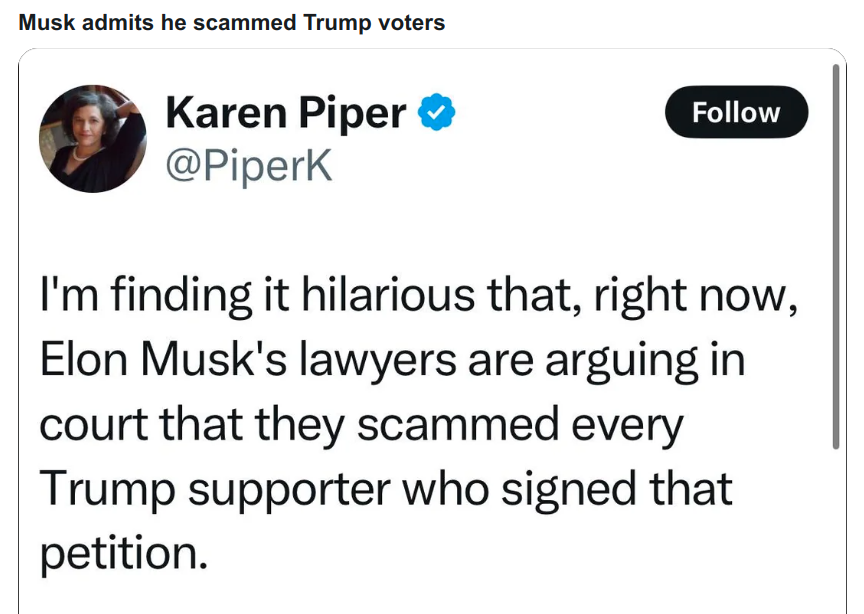This screenshot has width=864, height=614.
Task: Open the Karen Piper display name link
Action: point(286,113)
